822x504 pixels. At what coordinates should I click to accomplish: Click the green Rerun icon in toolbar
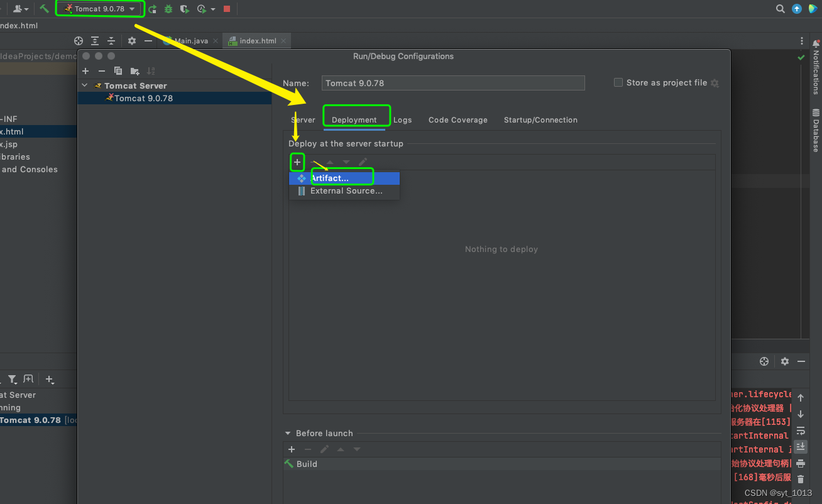coord(152,9)
